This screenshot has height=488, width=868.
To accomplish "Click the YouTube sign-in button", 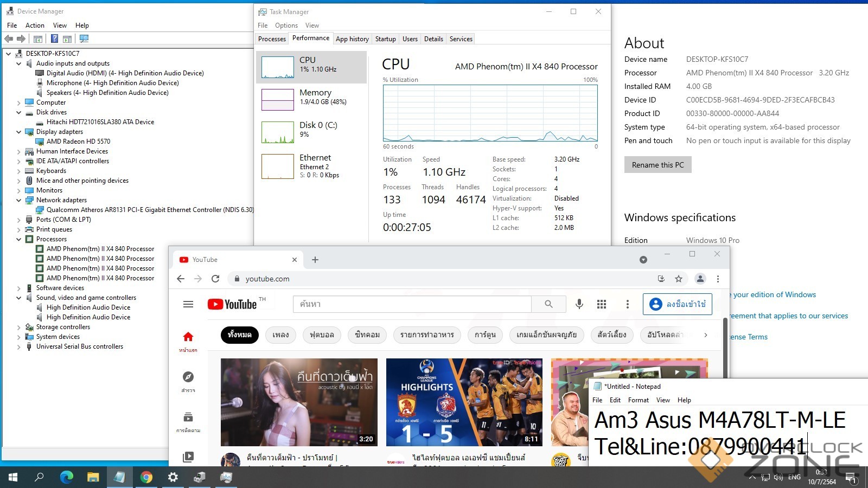I will coord(677,304).
